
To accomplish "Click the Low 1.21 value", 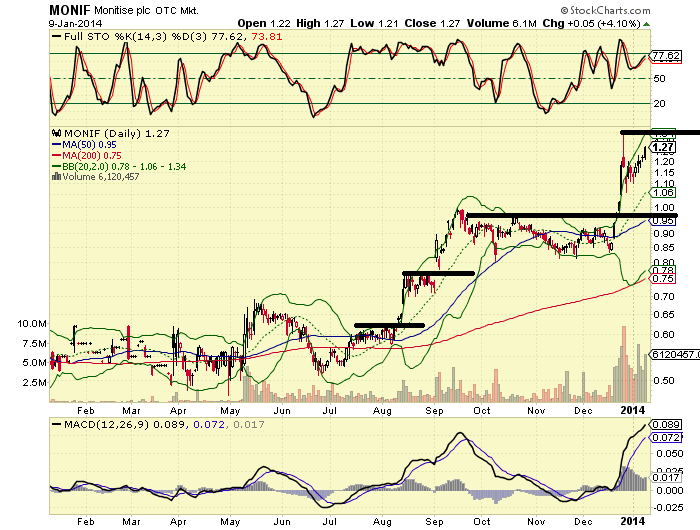I will (374, 23).
